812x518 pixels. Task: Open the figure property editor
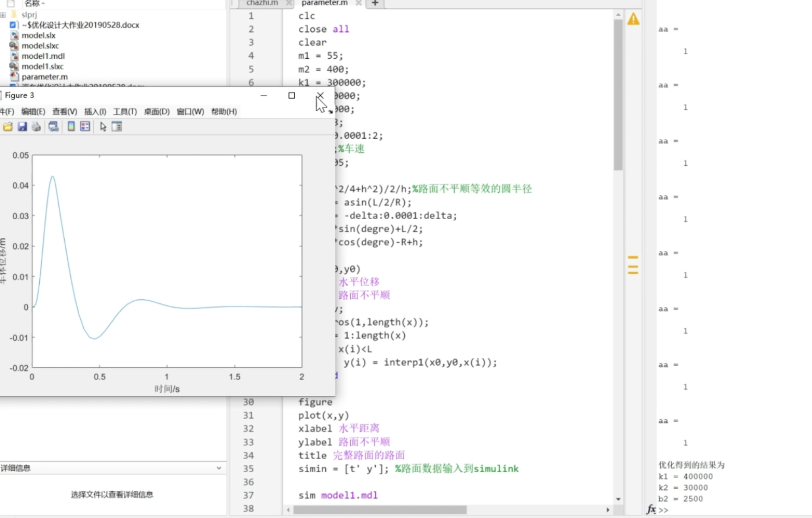point(117,126)
